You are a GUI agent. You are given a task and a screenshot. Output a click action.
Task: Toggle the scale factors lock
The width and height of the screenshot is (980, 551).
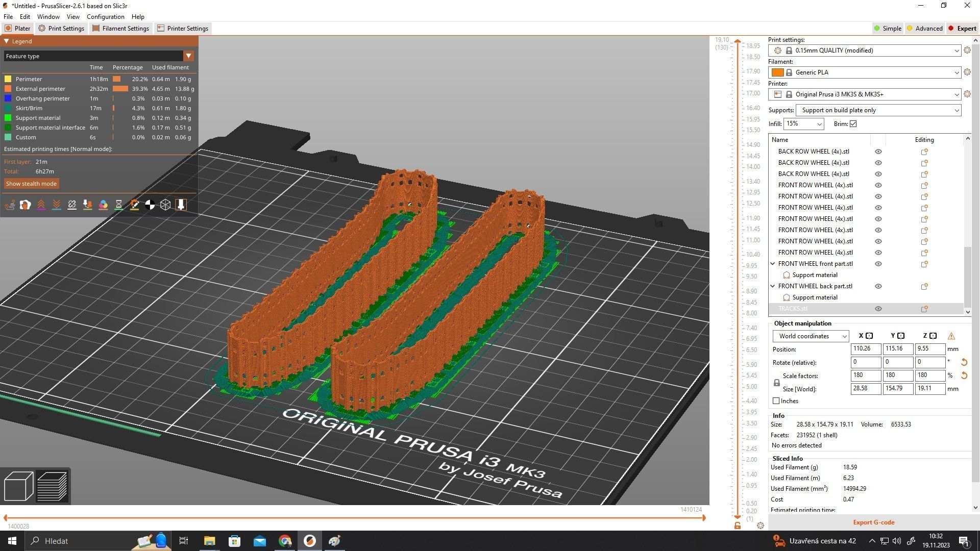(777, 383)
